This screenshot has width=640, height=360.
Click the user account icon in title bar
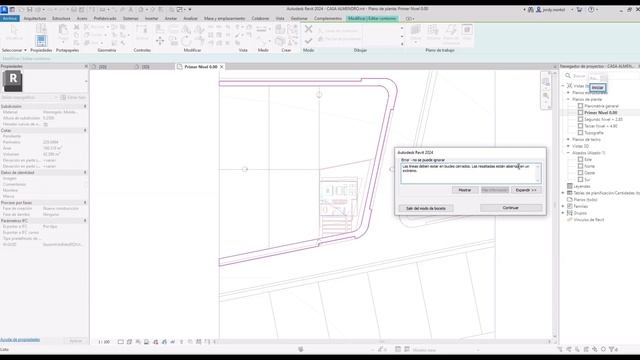539,9
